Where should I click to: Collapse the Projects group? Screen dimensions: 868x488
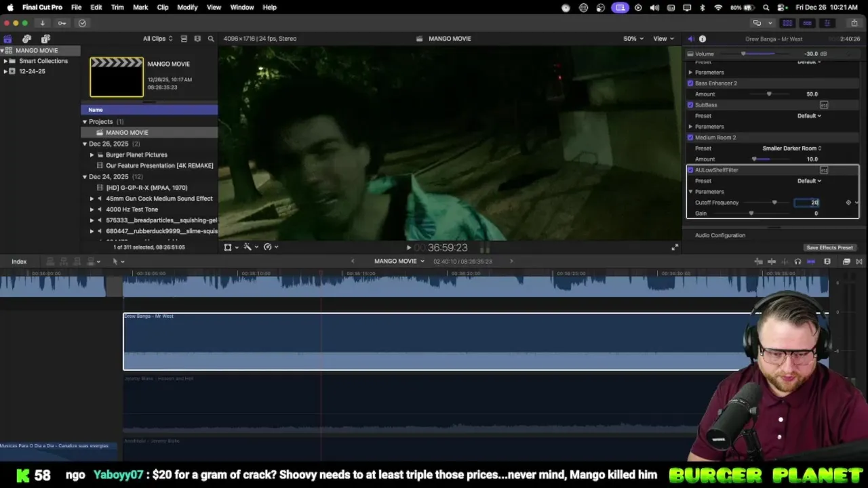tap(85, 122)
